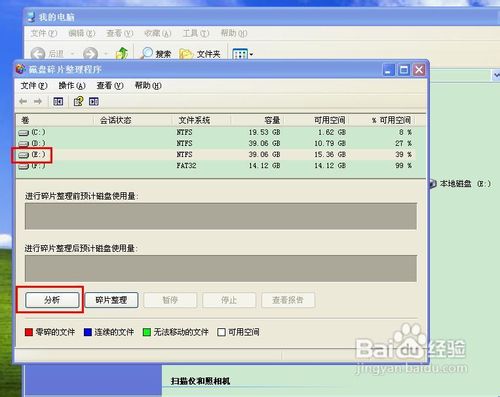Click the 扫描仪和照相机 heading in 我的电脑
The height and width of the screenshot is (397, 500).
[200, 381]
